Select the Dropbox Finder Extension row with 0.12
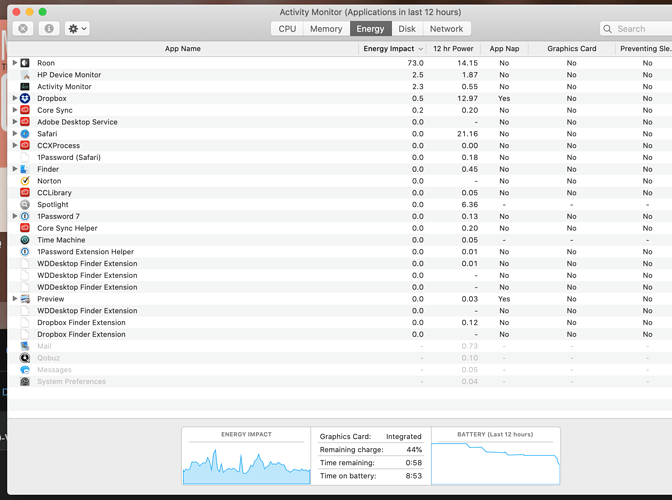The width and height of the screenshot is (672, 500). coord(339,322)
